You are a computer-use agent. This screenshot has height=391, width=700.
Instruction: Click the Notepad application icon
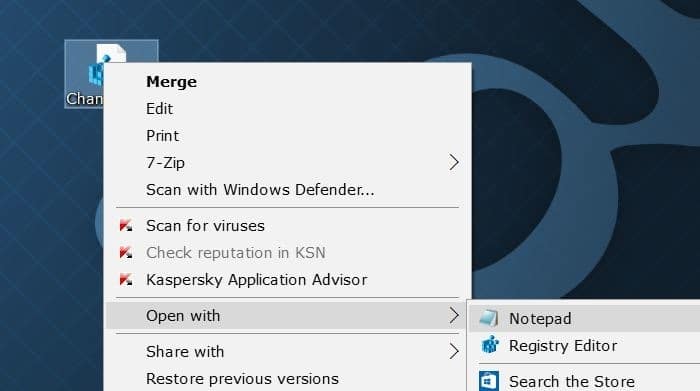pos(489,318)
